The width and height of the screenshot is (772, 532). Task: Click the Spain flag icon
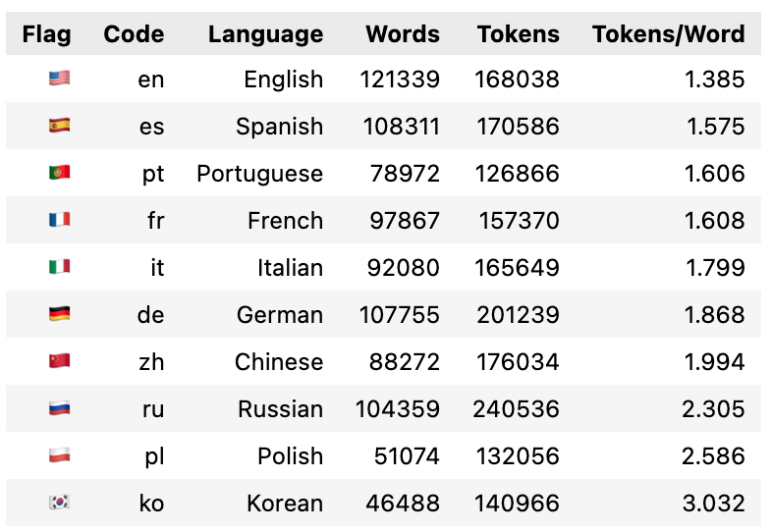click(60, 126)
